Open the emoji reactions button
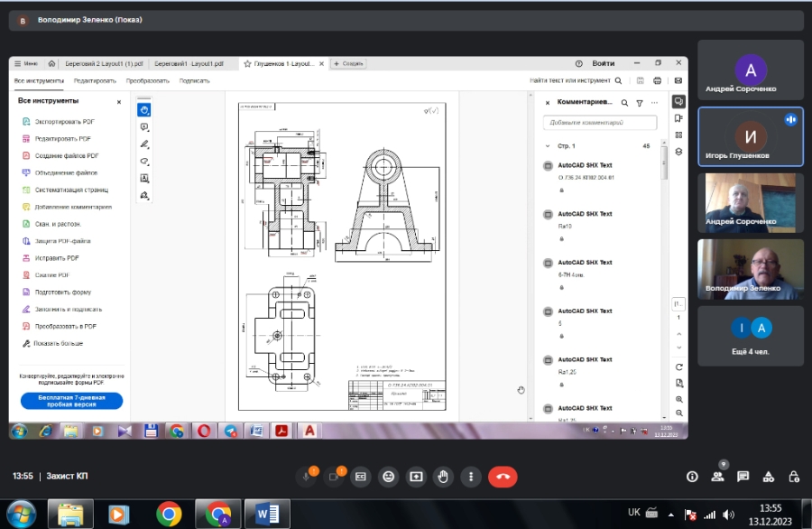The height and width of the screenshot is (529, 812). pyautogui.click(x=388, y=476)
